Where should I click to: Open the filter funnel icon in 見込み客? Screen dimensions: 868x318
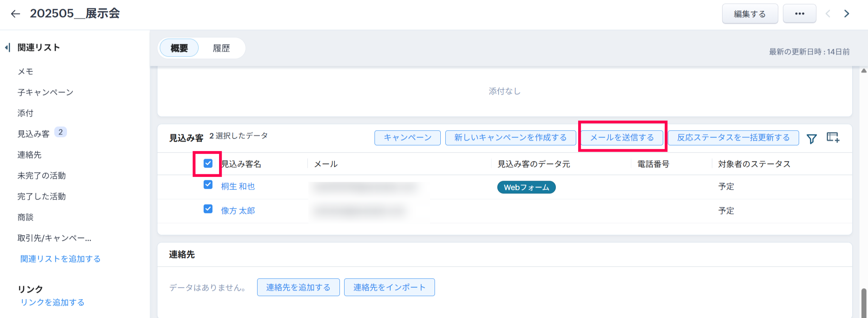point(811,138)
